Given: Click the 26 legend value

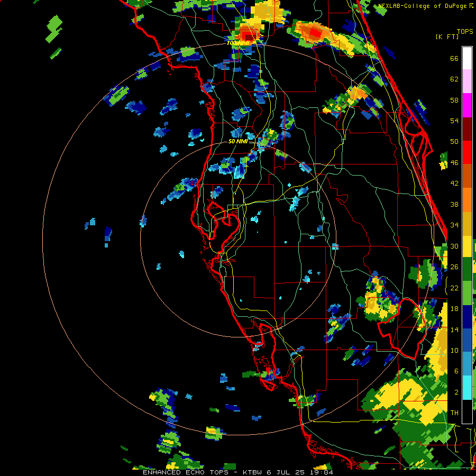Looking at the screenshot, I should (x=454, y=267).
